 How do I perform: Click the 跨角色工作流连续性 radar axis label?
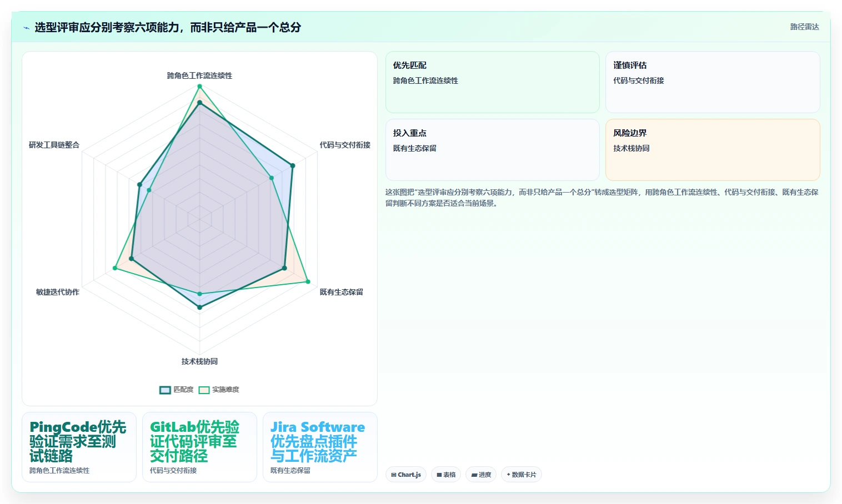click(199, 75)
